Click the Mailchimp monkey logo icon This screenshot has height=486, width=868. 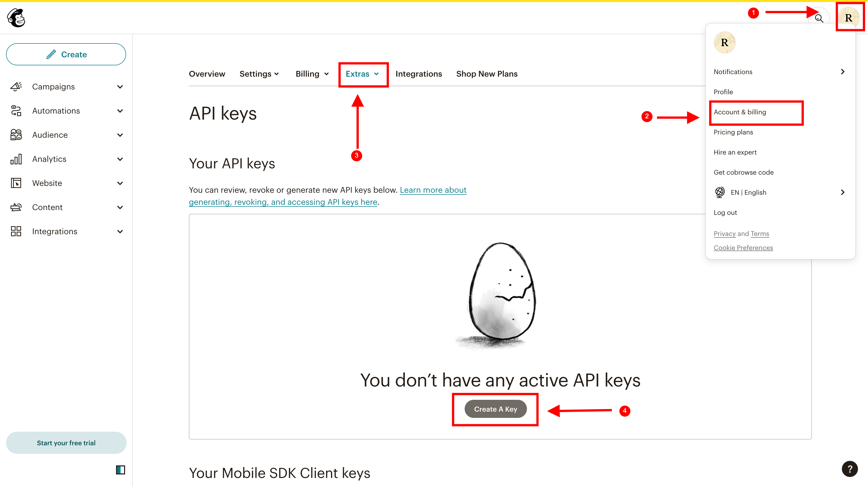[16, 18]
